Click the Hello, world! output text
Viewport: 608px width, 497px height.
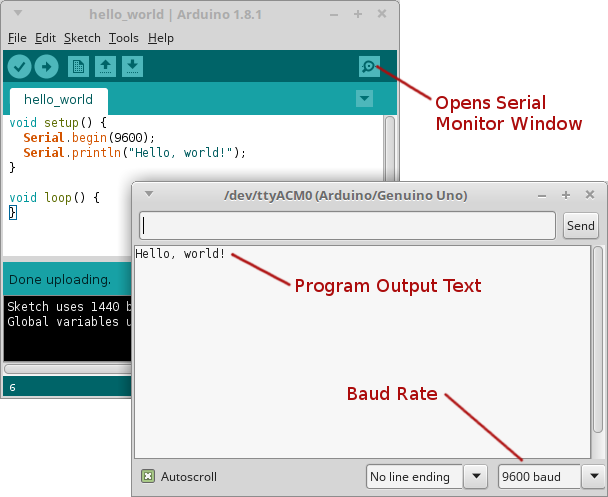pyautogui.click(x=180, y=254)
